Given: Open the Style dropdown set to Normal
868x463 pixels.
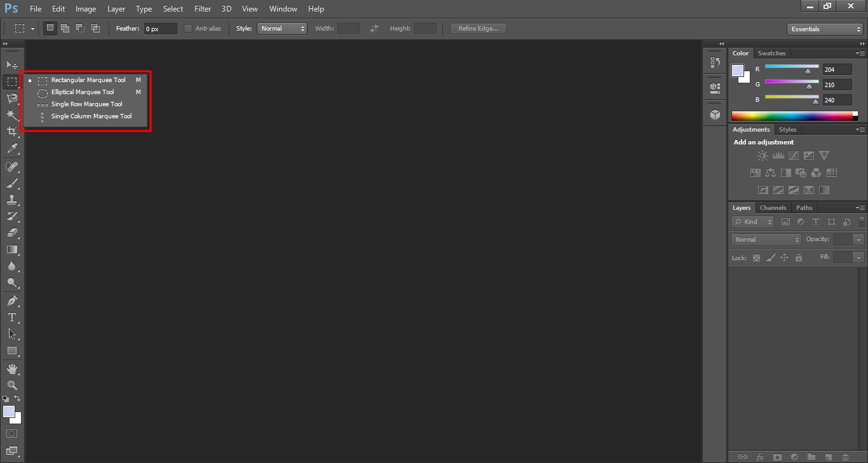Looking at the screenshot, I should pos(282,29).
